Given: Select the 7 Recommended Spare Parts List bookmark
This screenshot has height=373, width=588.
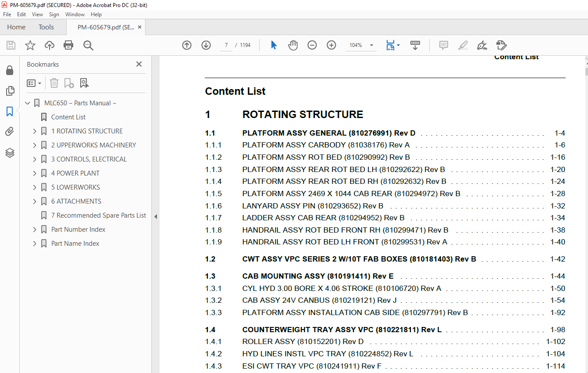Looking at the screenshot, I should pyautogui.click(x=99, y=215).
